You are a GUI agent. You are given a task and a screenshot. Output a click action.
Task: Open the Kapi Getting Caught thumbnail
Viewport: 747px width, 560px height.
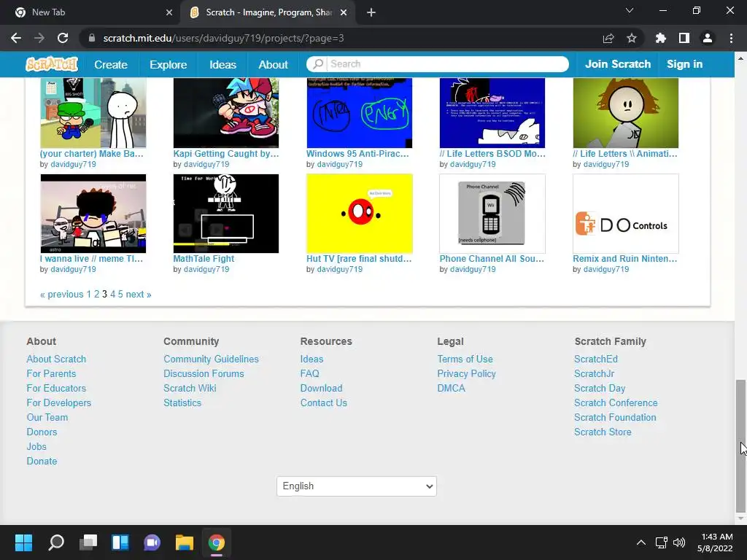(226, 113)
